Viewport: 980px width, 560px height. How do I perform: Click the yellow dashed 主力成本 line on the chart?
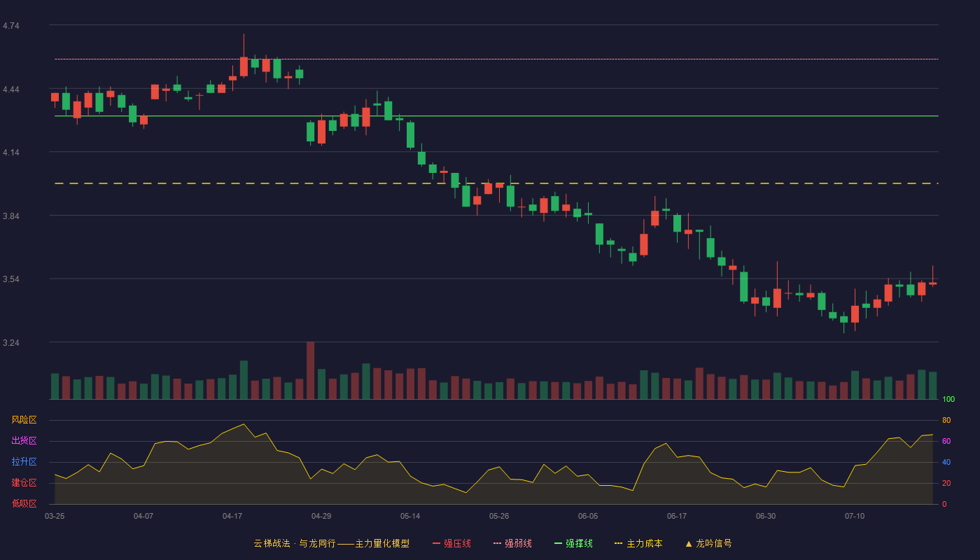[x=496, y=183]
